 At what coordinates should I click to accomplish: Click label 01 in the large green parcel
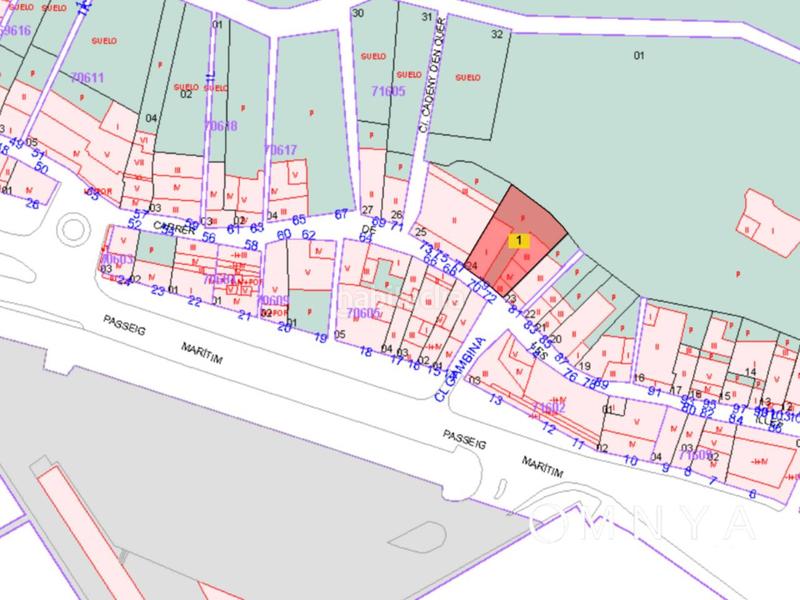(x=633, y=55)
